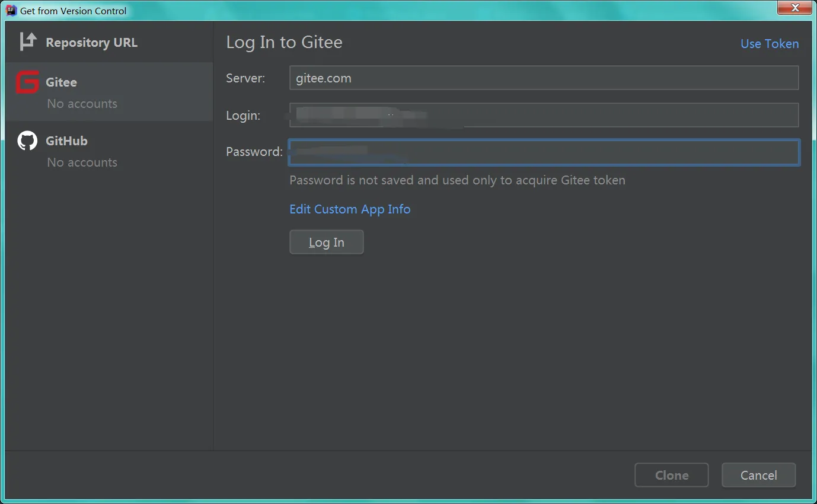Viewport: 817px width, 504px height.
Task: Select the GitHub provider entry
Action: click(x=108, y=151)
